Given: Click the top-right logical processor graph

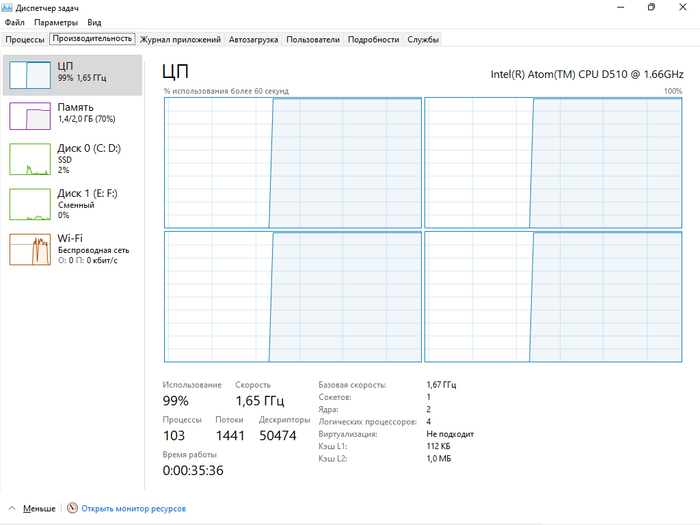Looking at the screenshot, I should pos(553,163).
